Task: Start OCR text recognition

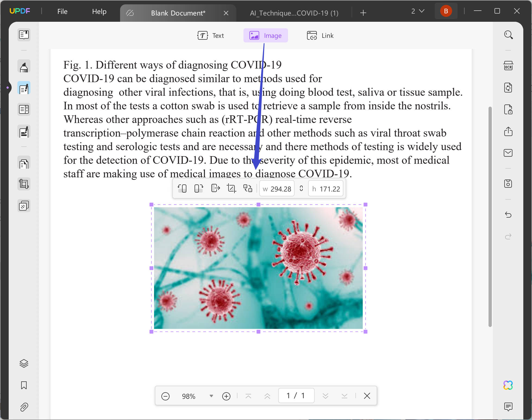Action: click(508, 66)
